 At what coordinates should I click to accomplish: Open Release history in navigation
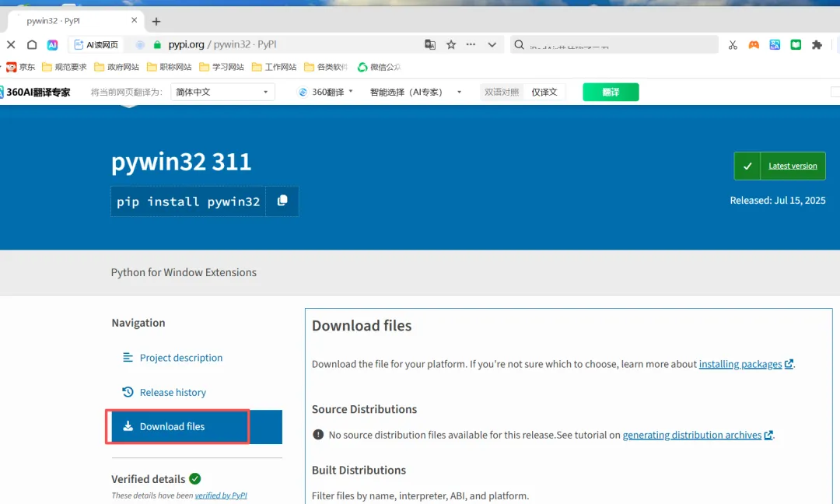tap(173, 393)
